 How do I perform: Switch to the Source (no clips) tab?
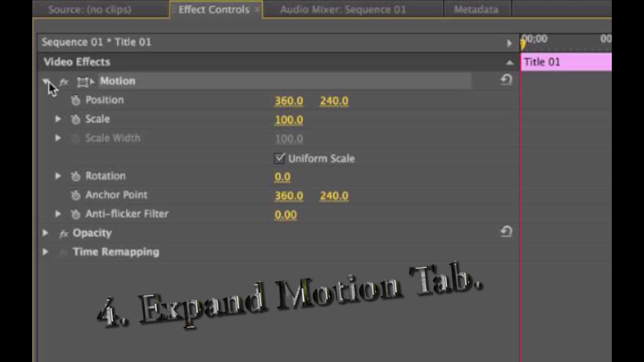tap(90, 10)
